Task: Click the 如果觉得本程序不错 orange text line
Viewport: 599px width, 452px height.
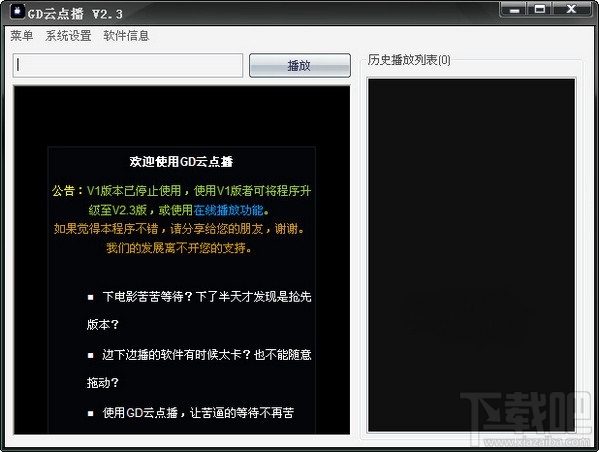Action: 179,229
